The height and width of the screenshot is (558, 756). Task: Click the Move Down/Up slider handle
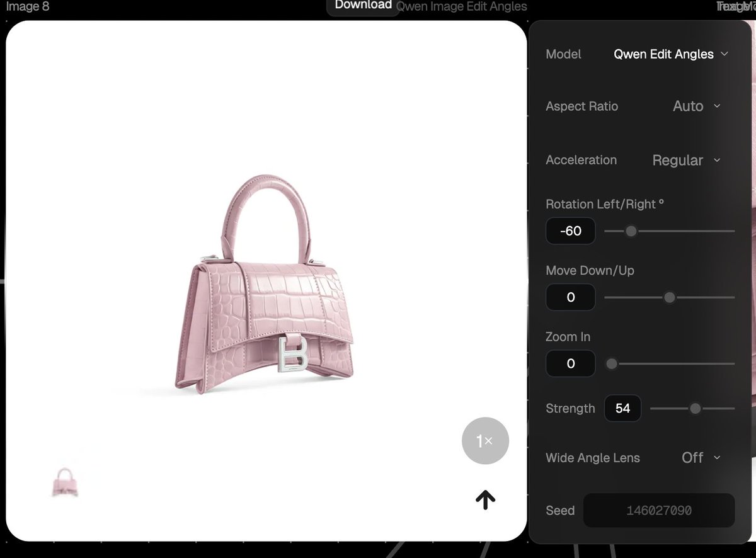(x=670, y=297)
